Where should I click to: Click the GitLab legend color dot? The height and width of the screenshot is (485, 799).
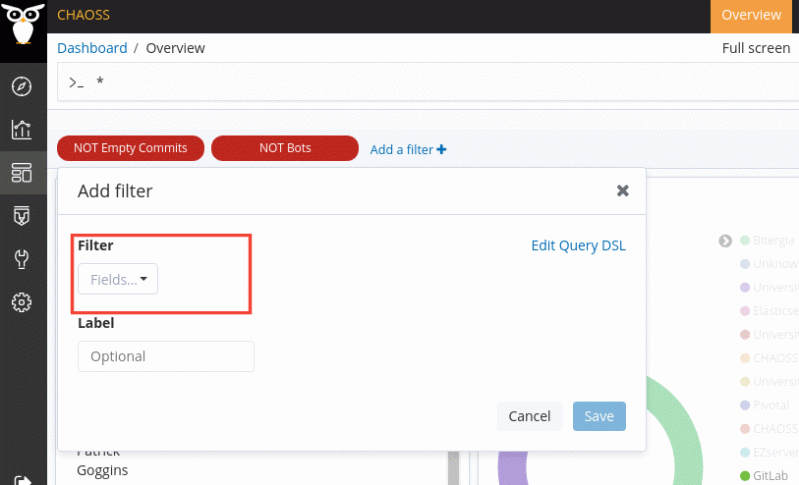[x=744, y=475]
